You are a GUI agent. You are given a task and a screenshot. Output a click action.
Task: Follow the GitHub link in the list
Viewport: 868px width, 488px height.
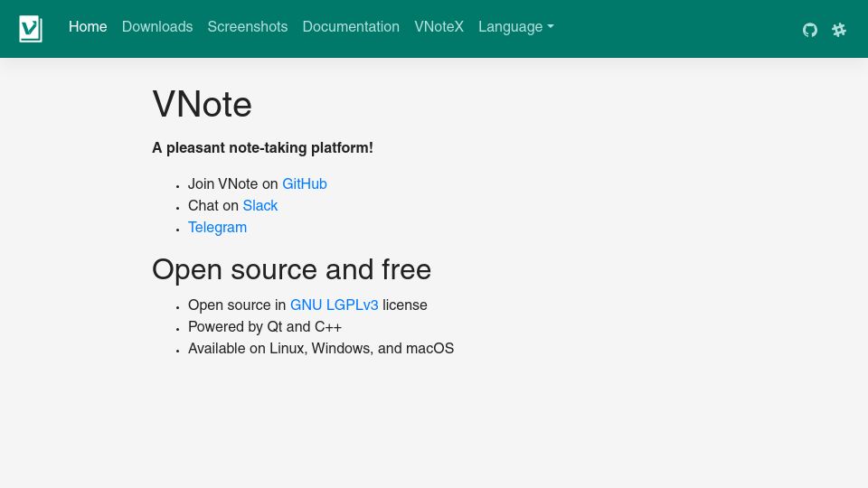pyautogui.click(x=305, y=183)
